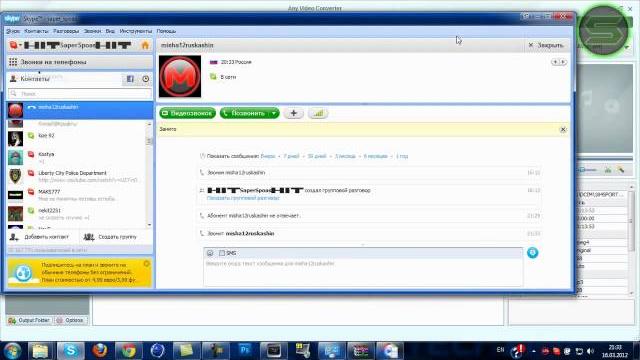Open the Помощь menu
The image size is (640, 360).
(166, 31)
